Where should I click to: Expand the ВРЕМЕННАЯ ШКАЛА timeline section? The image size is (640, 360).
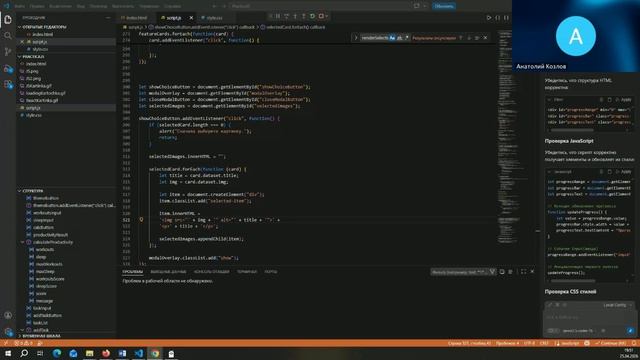[x=19, y=336]
